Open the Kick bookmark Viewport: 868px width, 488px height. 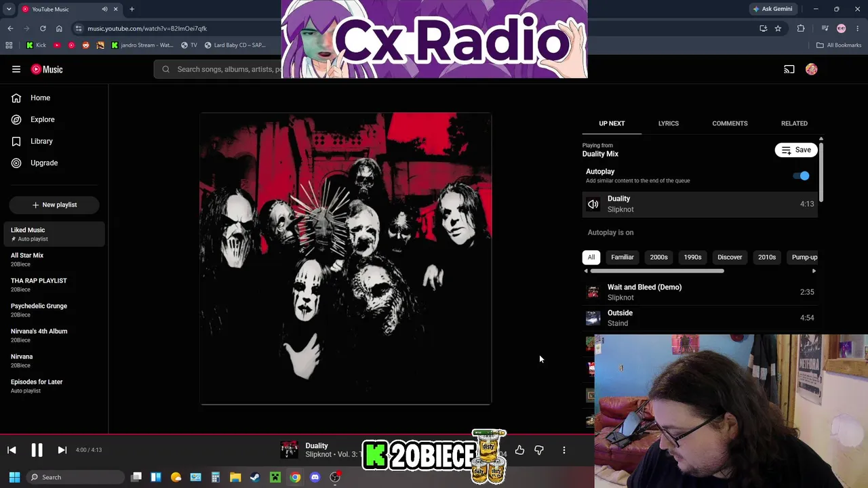(x=36, y=45)
